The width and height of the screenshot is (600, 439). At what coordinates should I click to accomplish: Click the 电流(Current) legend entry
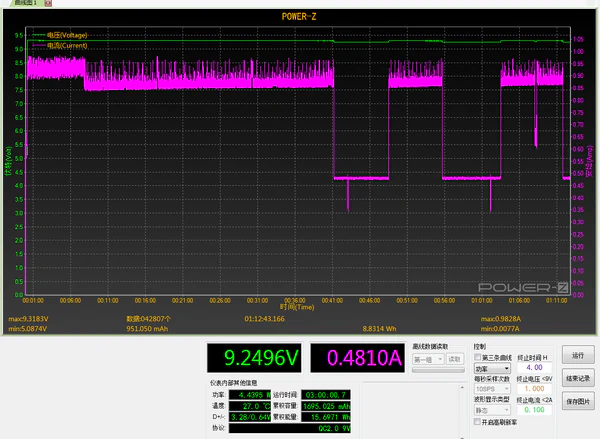66,45
